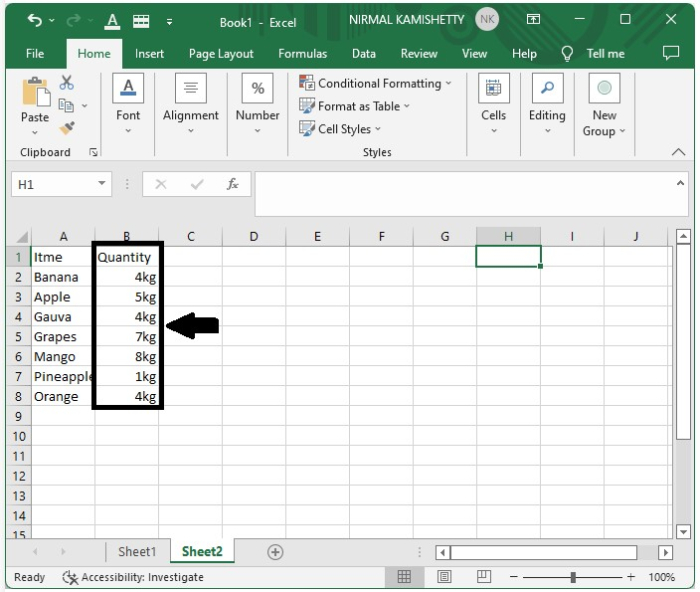
Task: Click Accessibility Investigate status icon
Action: [70, 577]
